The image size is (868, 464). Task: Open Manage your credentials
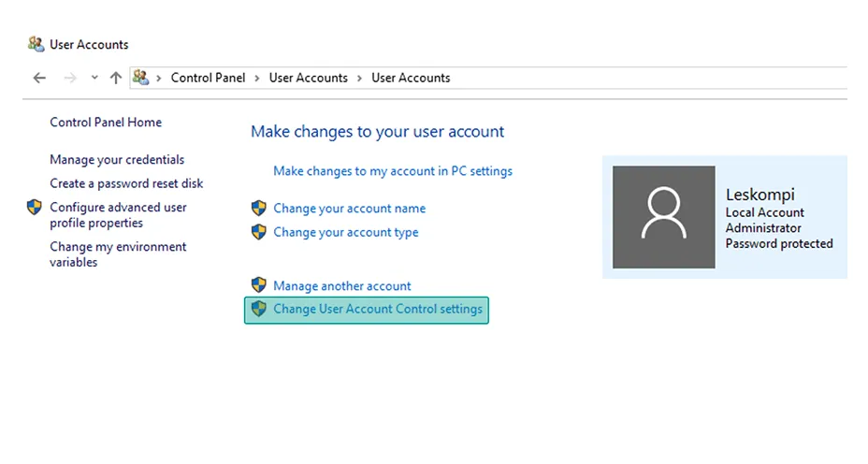click(x=117, y=159)
